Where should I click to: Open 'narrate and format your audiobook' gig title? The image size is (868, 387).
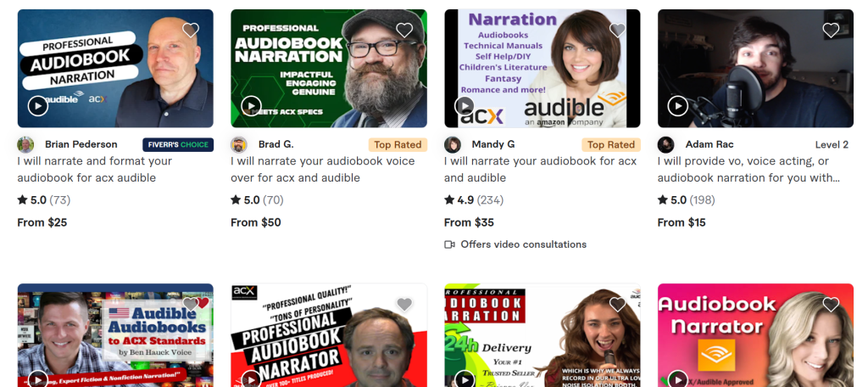coord(95,170)
